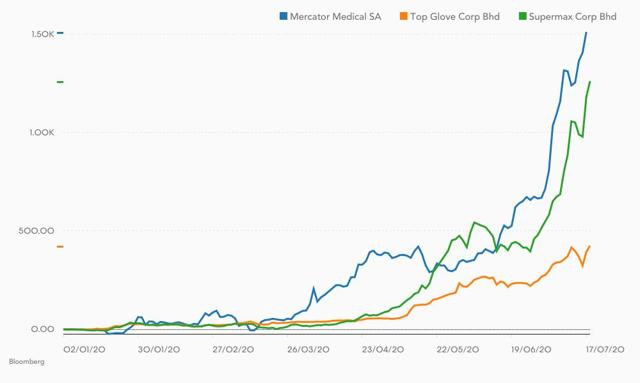Screen dimensions: 640x383
Task: Select the 02/01/20 date axis label
Action: [x=84, y=350]
